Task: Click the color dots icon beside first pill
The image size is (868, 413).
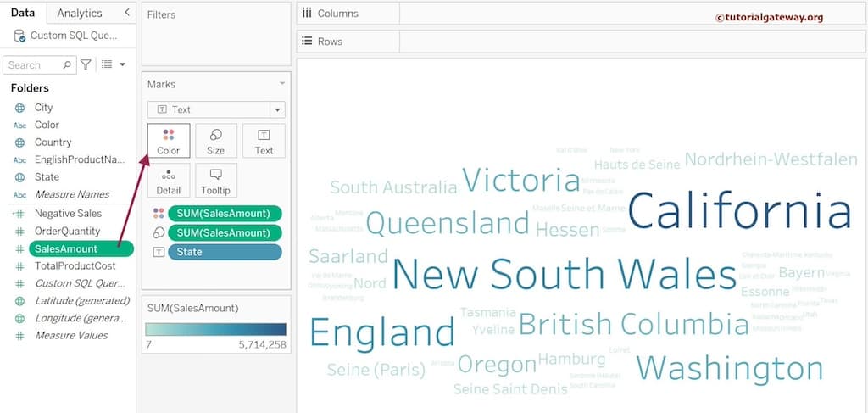Action: pos(159,213)
